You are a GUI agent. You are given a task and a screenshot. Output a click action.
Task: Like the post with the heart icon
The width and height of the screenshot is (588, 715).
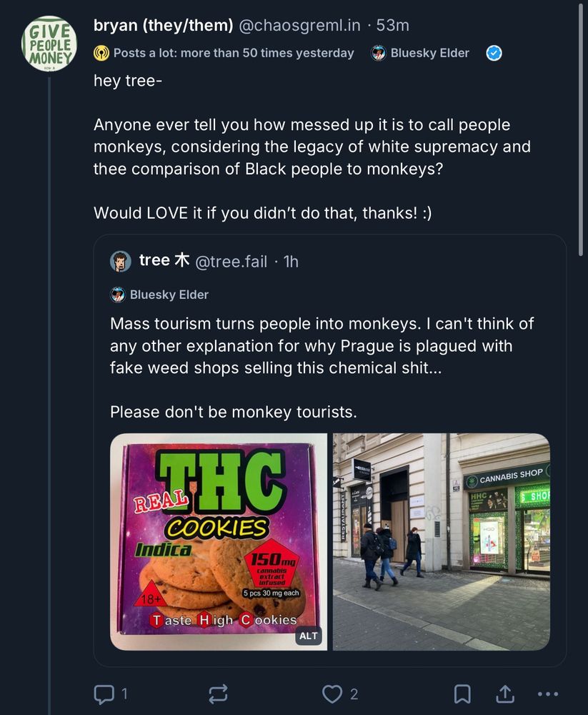point(332,694)
